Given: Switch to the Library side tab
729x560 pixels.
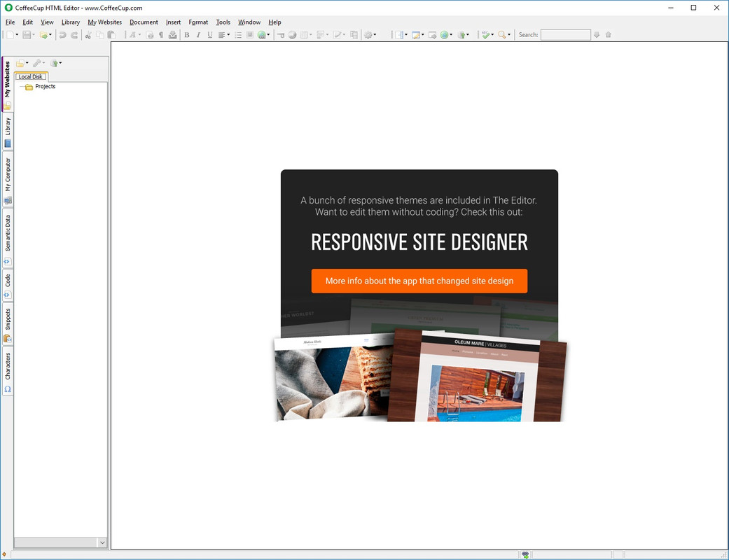Looking at the screenshot, I should pyautogui.click(x=8, y=132).
